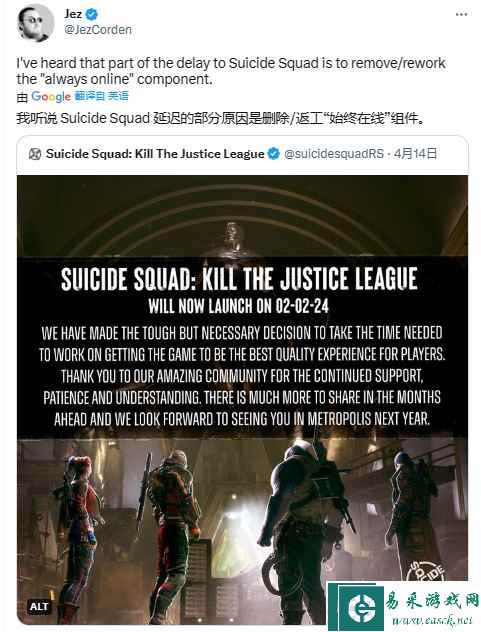Click the 4月14日 date timestamp

click(x=415, y=154)
